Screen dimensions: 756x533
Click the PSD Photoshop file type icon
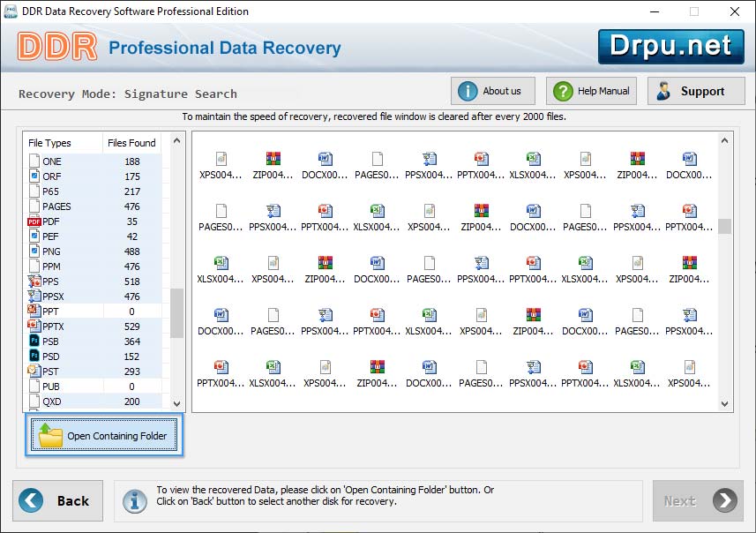click(x=34, y=356)
